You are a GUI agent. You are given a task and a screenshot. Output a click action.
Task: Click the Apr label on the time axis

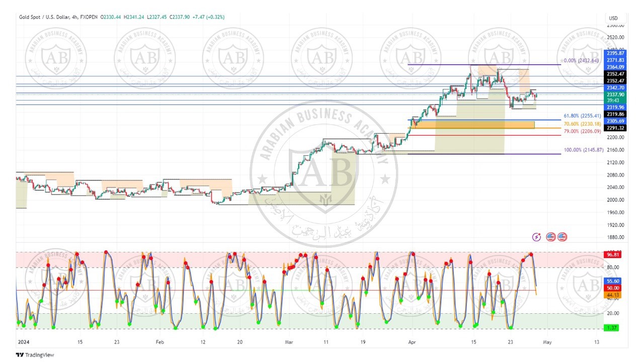click(x=411, y=342)
